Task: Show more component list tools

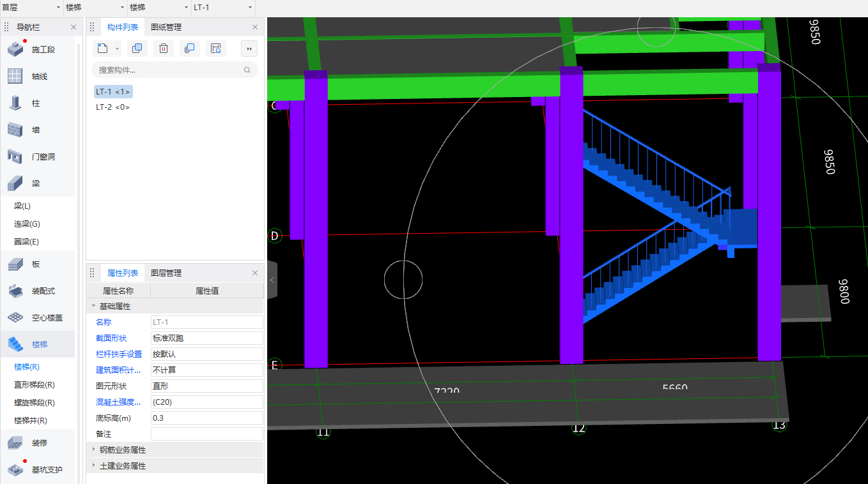Action: click(249, 49)
